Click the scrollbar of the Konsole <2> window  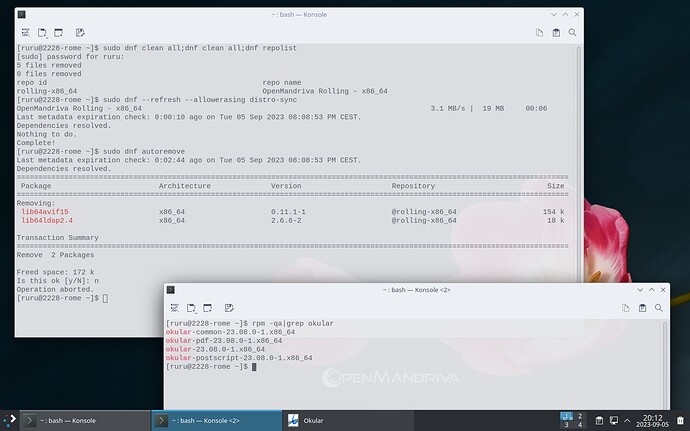click(x=664, y=365)
